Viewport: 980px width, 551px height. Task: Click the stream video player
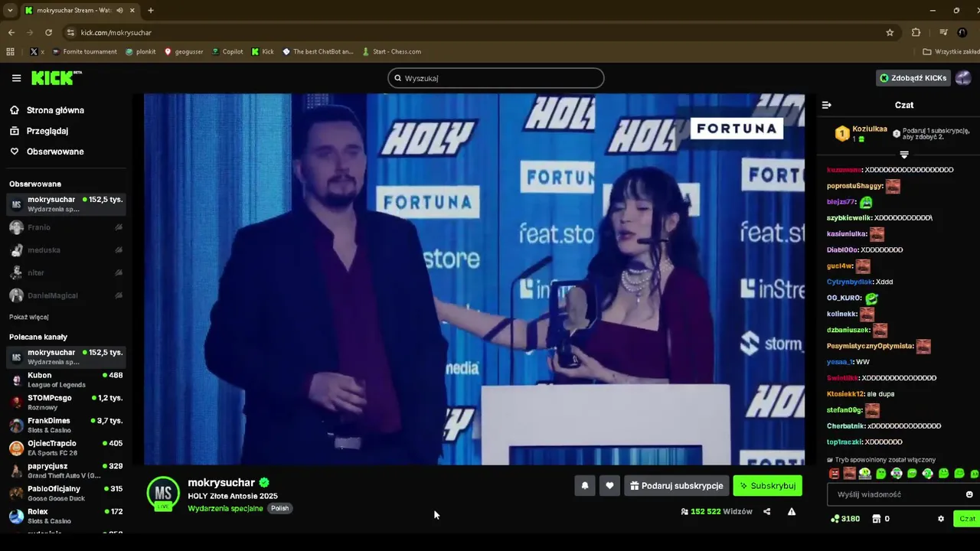[474, 279]
